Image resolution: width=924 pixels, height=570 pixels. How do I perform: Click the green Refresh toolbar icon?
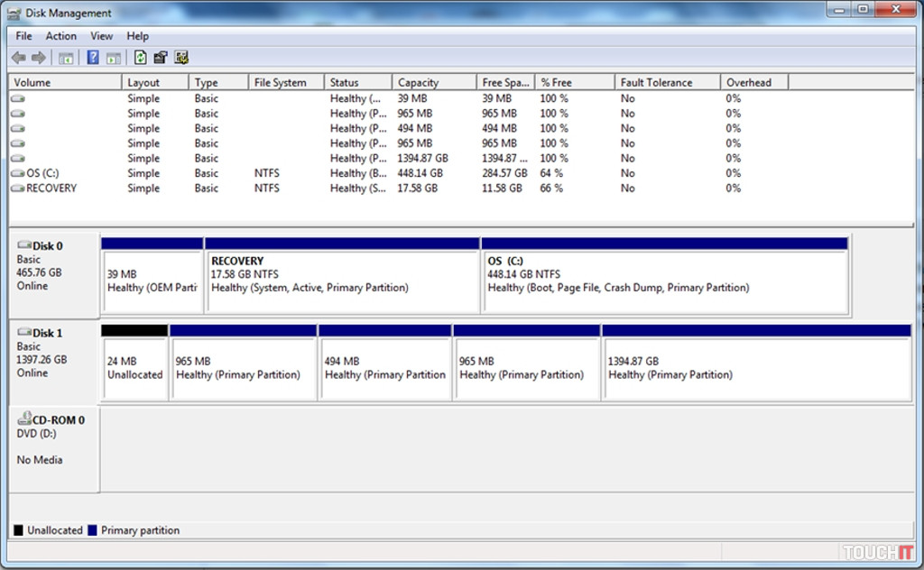click(140, 58)
